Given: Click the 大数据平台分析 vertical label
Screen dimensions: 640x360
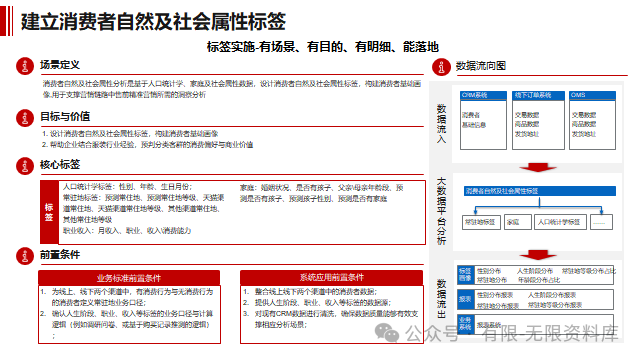Looking at the screenshot, I should tap(441, 211).
